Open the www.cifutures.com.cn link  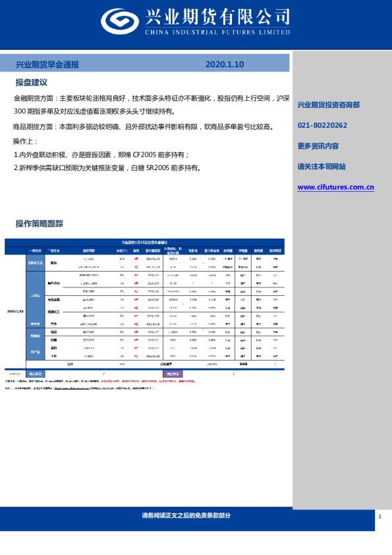[x=336, y=187]
